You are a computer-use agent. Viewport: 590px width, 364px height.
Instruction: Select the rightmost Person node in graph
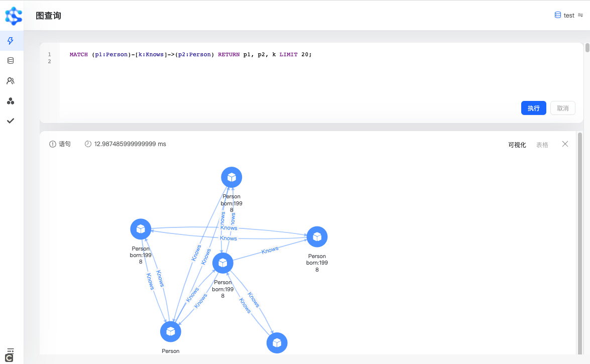tap(317, 237)
